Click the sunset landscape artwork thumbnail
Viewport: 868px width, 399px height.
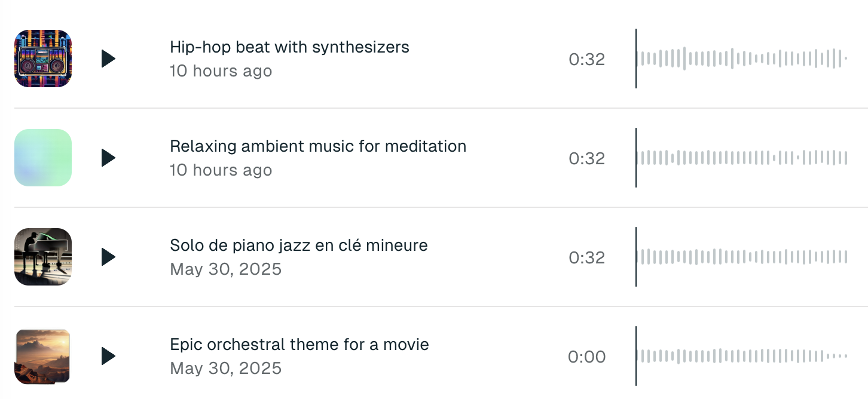42,356
